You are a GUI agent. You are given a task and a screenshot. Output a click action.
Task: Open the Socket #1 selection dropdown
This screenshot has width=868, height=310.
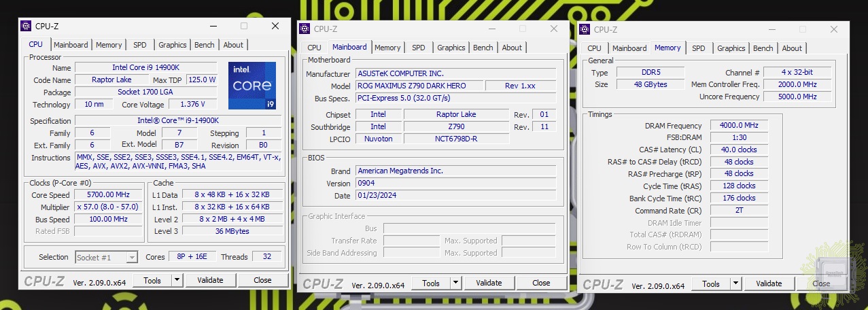pyautogui.click(x=132, y=257)
